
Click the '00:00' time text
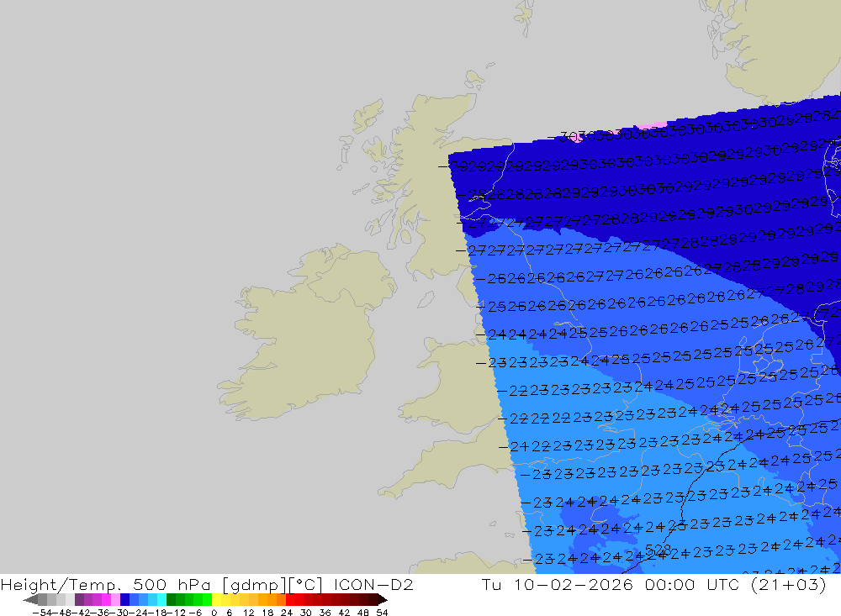[x=670, y=584]
